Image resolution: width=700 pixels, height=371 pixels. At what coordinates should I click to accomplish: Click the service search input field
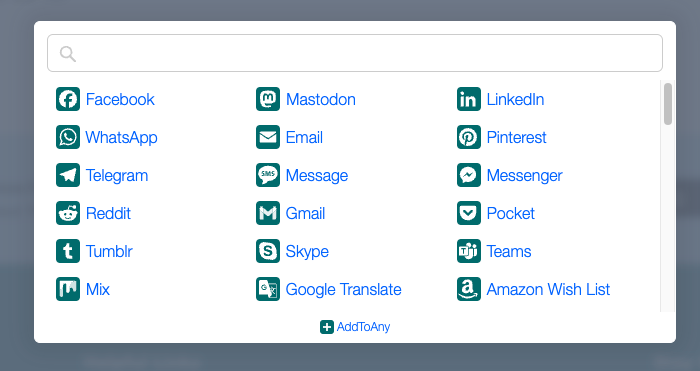coord(355,53)
